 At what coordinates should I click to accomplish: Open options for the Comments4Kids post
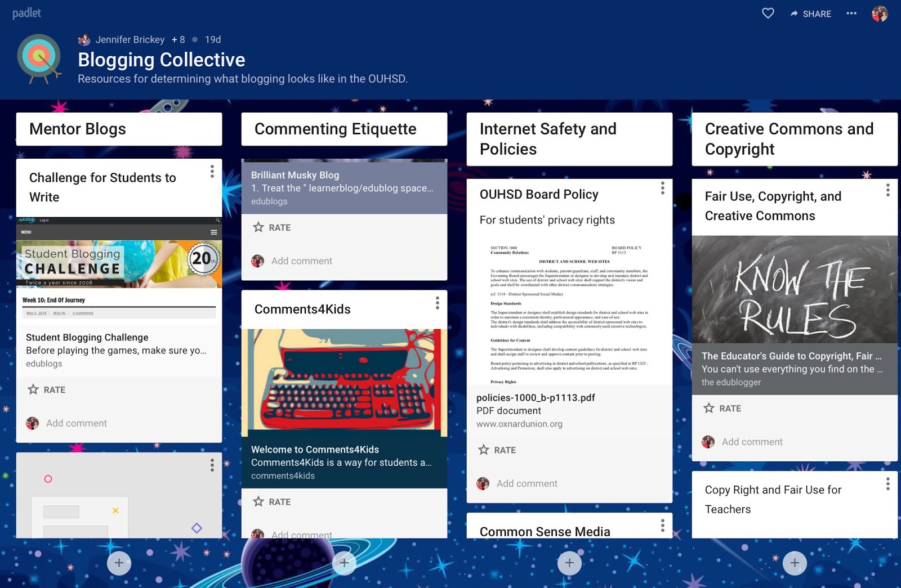(438, 303)
